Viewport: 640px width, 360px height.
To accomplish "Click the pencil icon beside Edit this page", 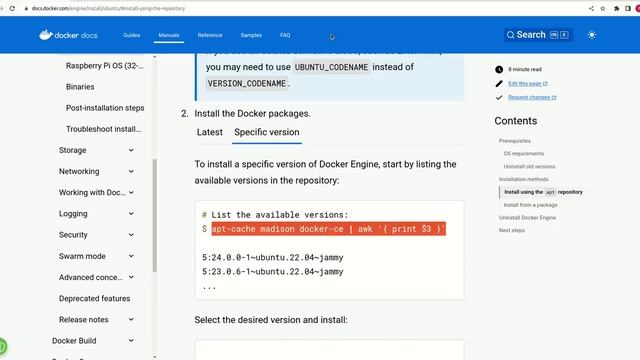I will [499, 84].
